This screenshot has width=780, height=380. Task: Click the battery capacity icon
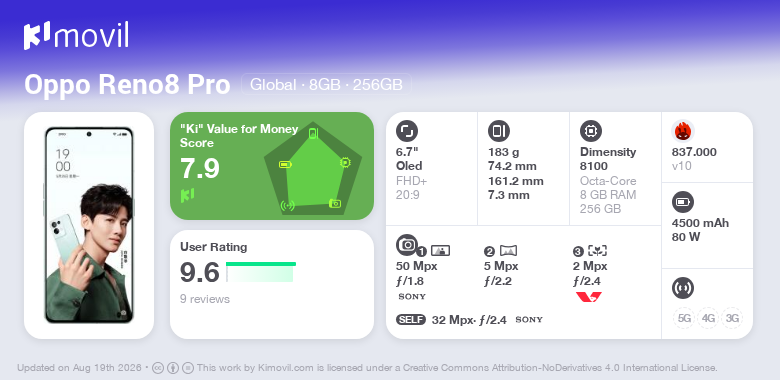683,202
